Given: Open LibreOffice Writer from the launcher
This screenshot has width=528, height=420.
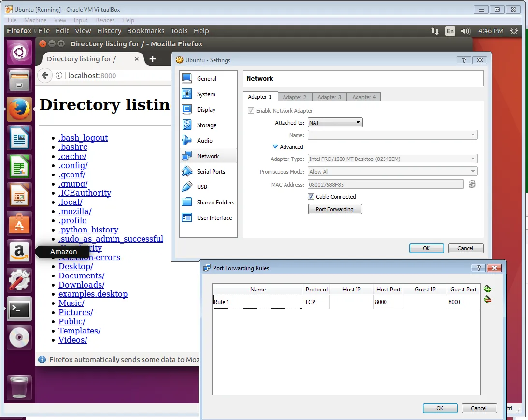Looking at the screenshot, I should click(19, 138).
